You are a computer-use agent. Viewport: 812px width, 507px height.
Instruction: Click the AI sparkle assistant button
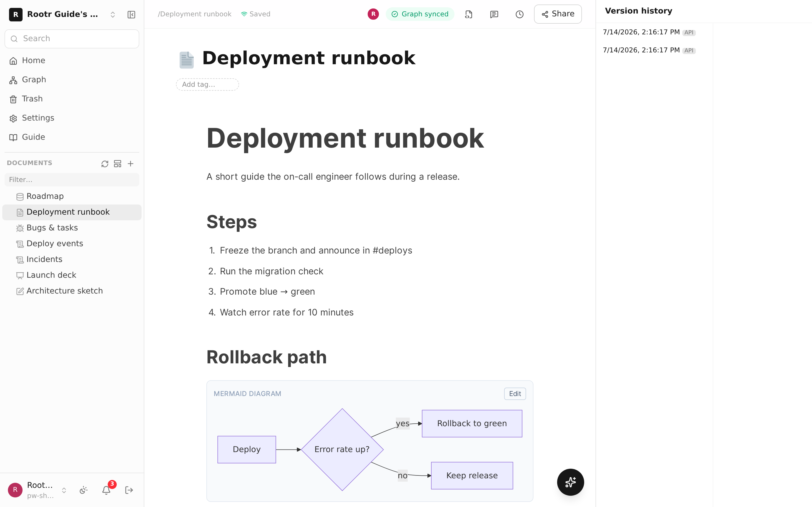(570, 482)
